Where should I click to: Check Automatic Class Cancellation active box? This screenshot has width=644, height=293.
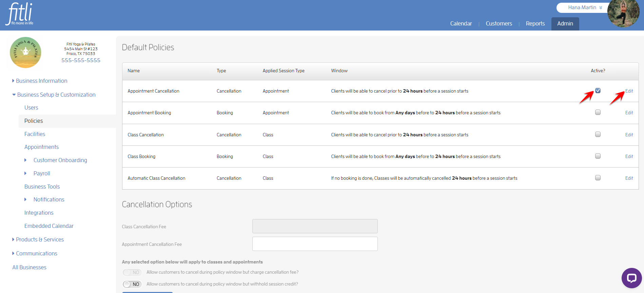coord(598,178)
